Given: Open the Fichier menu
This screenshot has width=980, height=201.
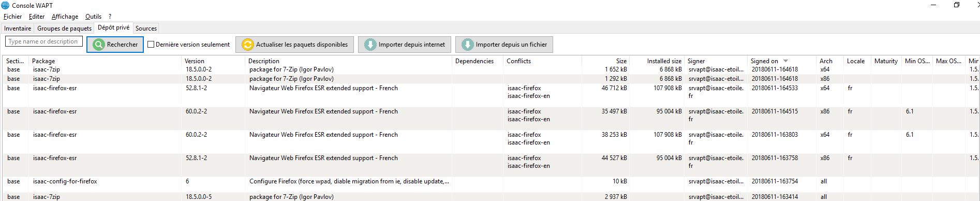Looking at the screenshot, I should [12, 17].
